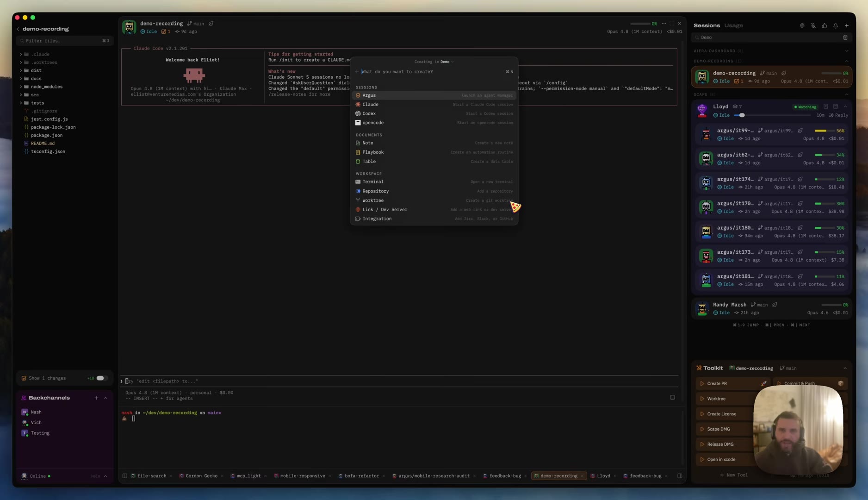The width and height of the screenshot is (868, 500).
Task: Toggle the Watching badge on the Lloyd session
Action: (x=806, y=107)
